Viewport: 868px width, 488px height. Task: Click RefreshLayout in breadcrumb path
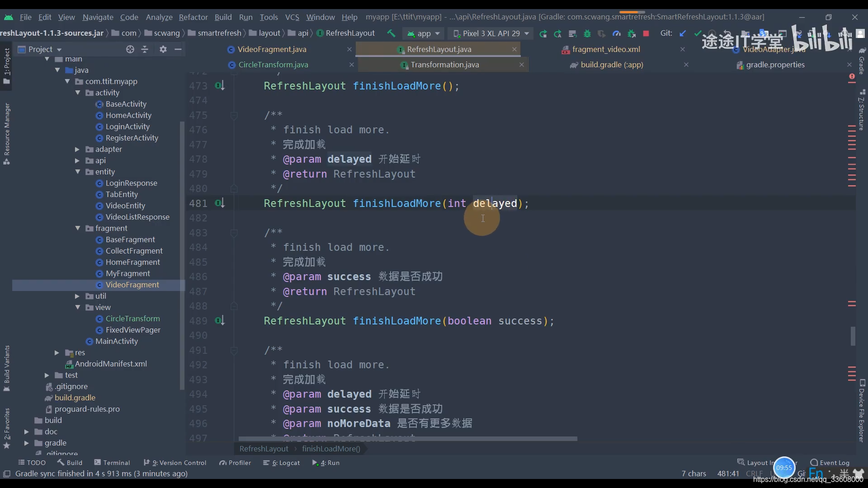tap(264, 449)
